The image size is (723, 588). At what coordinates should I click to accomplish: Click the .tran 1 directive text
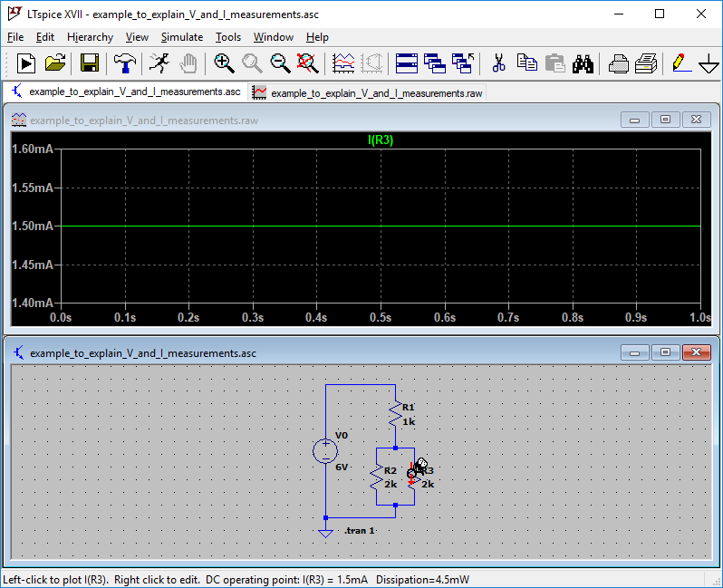click(360, 530)
